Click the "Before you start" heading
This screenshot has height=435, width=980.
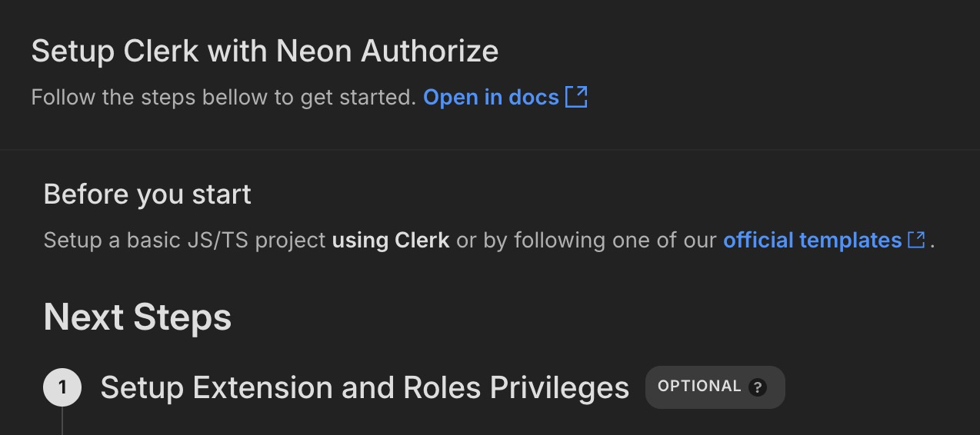click(x=148, y=194)
